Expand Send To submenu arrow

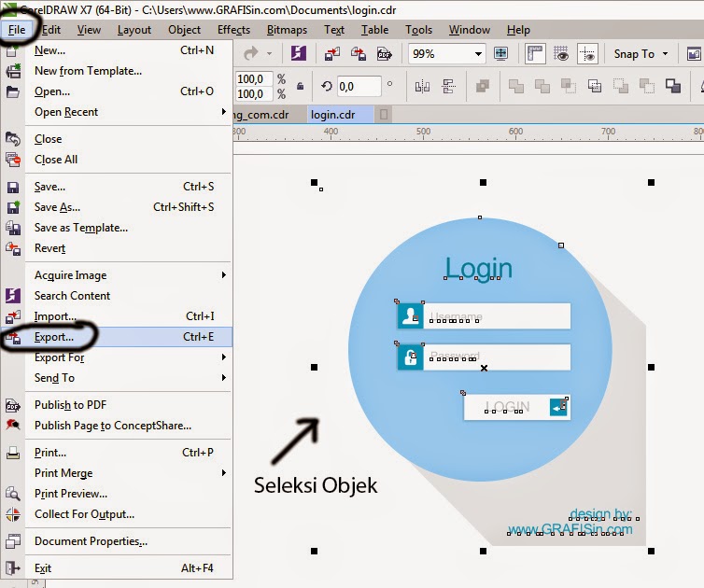tap(223, 377)
